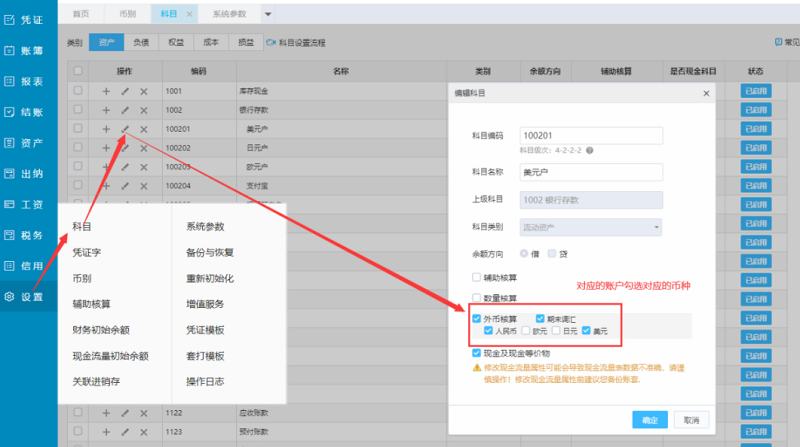Viewport: 800px width, 447px height.
Task: Click the edit pencil for row 100201
Action: tap(125, 129)
